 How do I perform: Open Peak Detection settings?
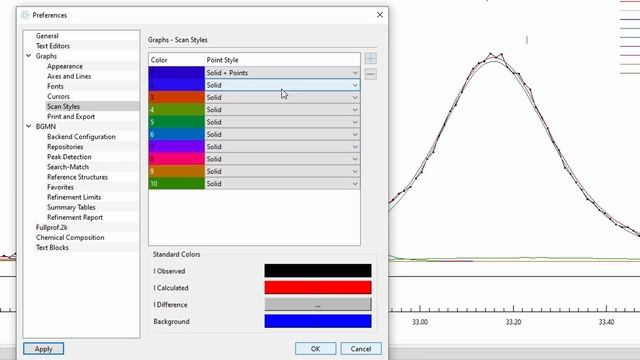click(x=69, y=157)
